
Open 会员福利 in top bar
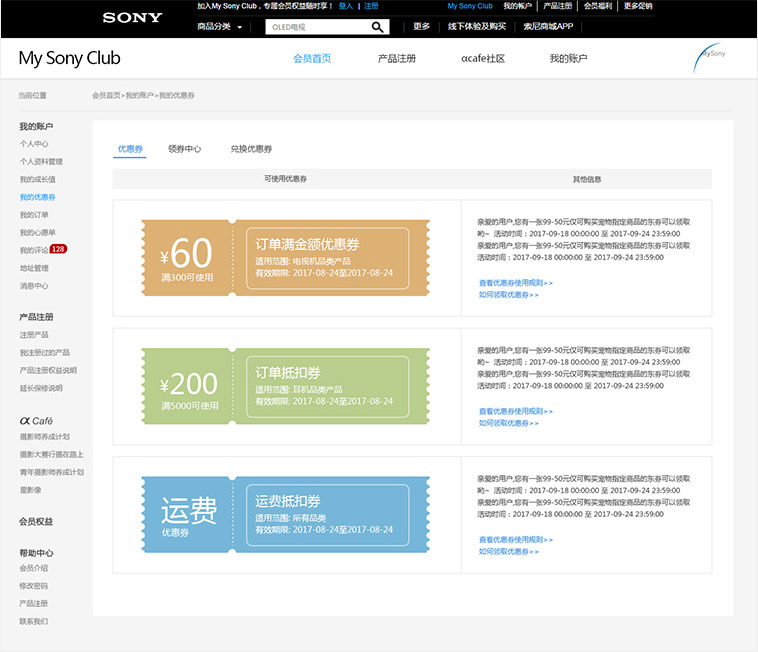(x=598, y=6)
